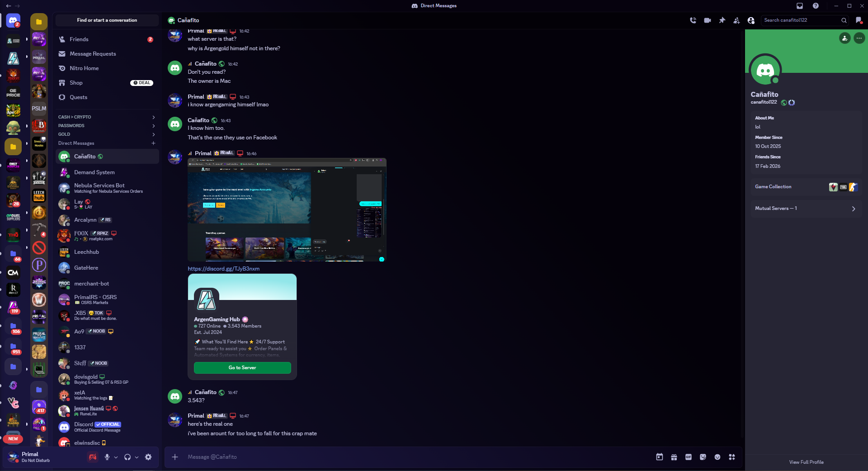This screenshot has height=471, width=868.
Task: Open DM with Demand System
Action: tap(107, 172)
